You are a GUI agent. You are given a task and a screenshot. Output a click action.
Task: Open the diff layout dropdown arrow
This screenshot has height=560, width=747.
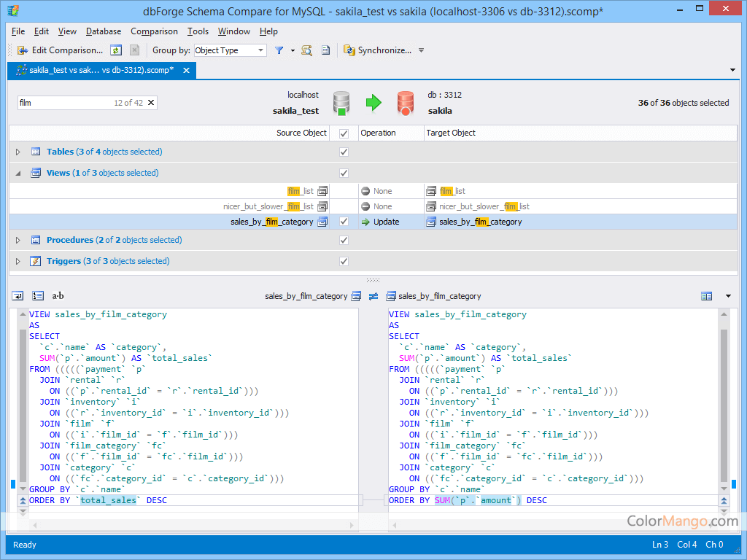728,296
